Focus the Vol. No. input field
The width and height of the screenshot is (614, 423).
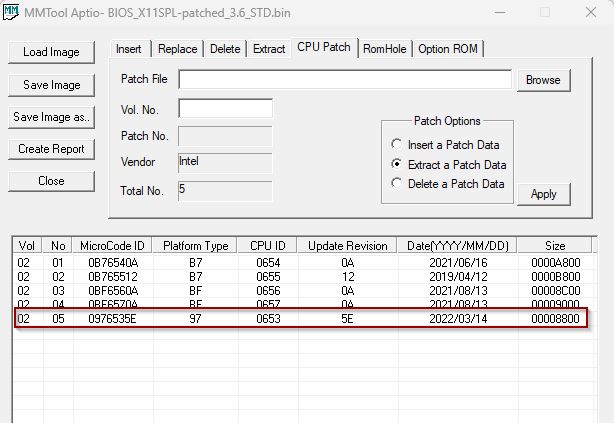(x=225, y=108)
